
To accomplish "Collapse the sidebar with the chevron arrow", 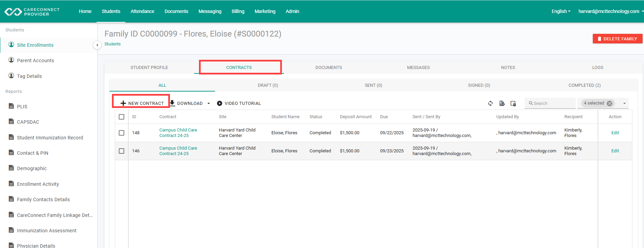I will coord(97,45).
